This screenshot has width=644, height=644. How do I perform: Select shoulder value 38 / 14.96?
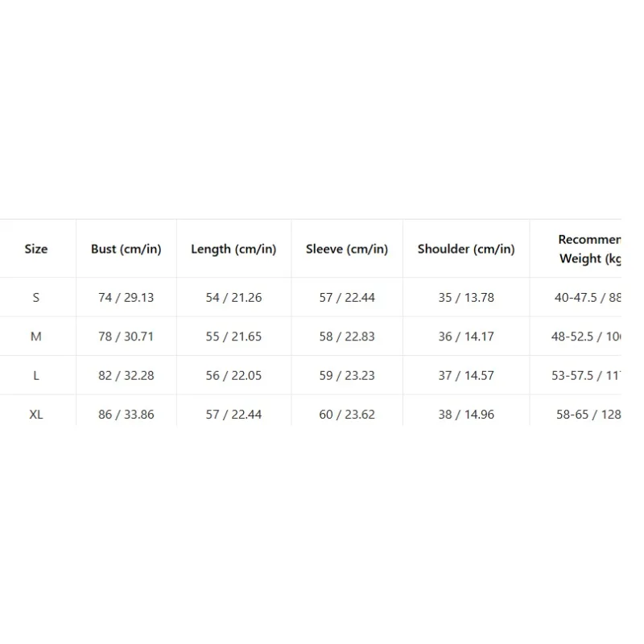466,415
